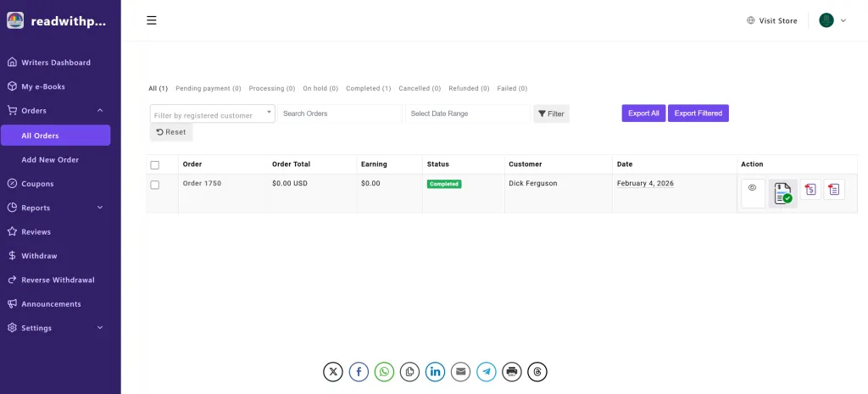
Task: Share on LinkedIn using its icon
Action: (435, 371)
